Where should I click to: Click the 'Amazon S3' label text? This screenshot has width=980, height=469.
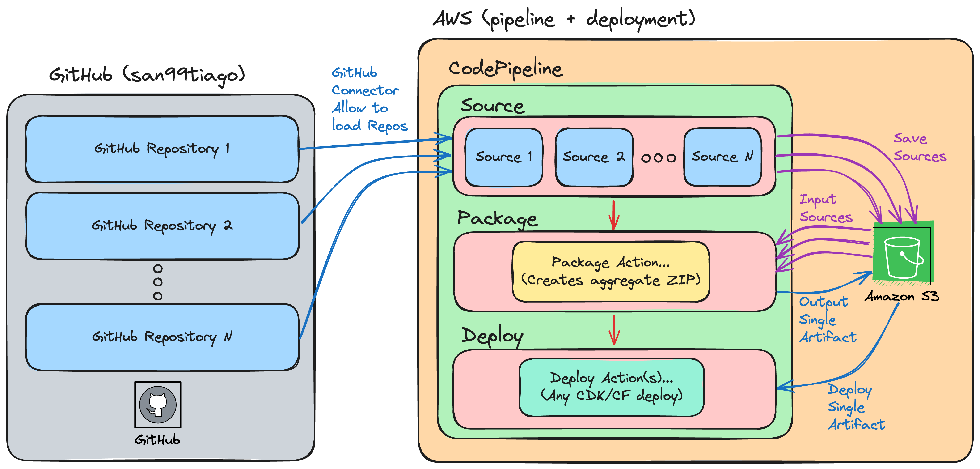click(x=902, y=297)
